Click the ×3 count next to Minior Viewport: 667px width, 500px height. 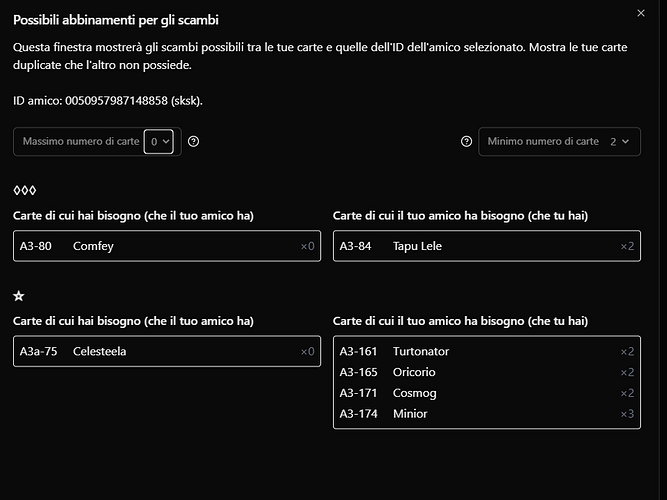tap(627, 414)
